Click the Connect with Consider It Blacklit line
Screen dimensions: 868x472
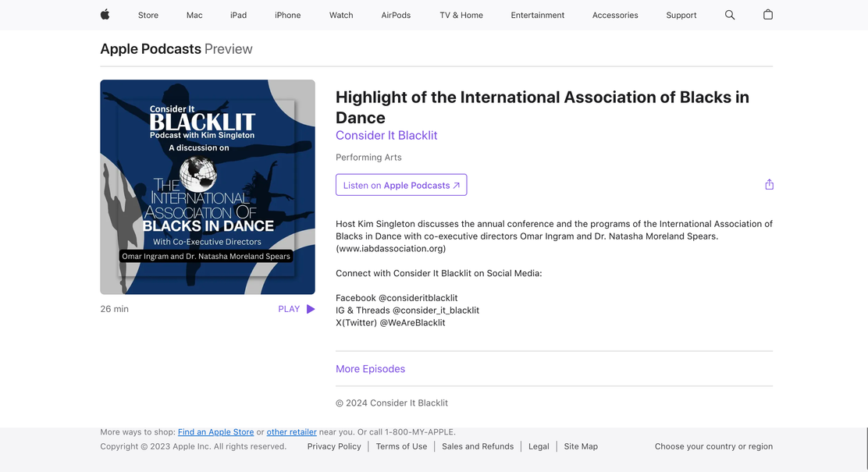pos(439,273)
